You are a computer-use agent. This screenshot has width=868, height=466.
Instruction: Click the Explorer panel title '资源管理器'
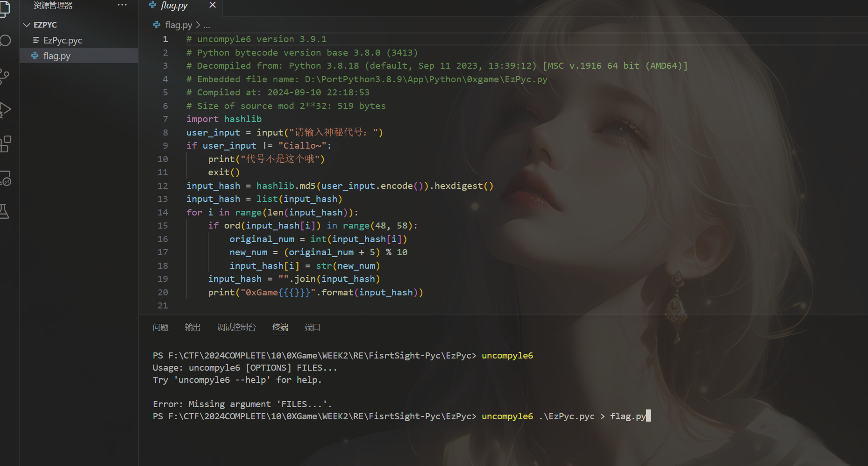pyautogui.click(x=53, y=6)
